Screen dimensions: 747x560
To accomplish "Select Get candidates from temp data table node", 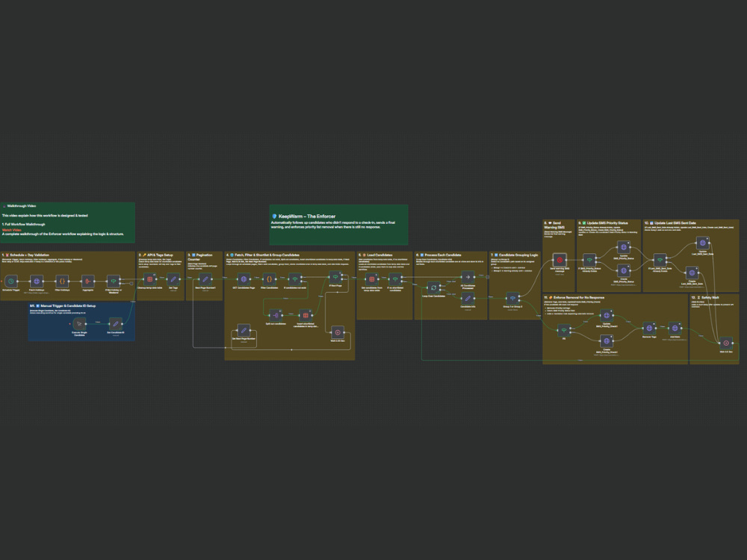I will (372, 279).
